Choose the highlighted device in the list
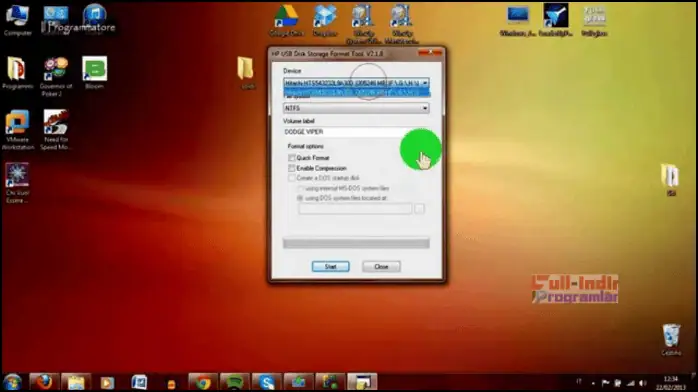The width and height of the screenshot is (698, 392). (357, 92)
